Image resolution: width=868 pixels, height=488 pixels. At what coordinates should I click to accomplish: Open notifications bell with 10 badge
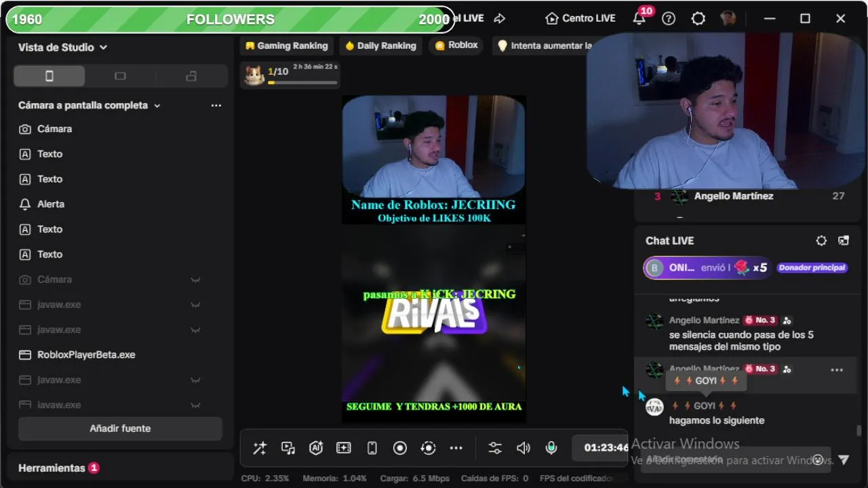[639, 18]
